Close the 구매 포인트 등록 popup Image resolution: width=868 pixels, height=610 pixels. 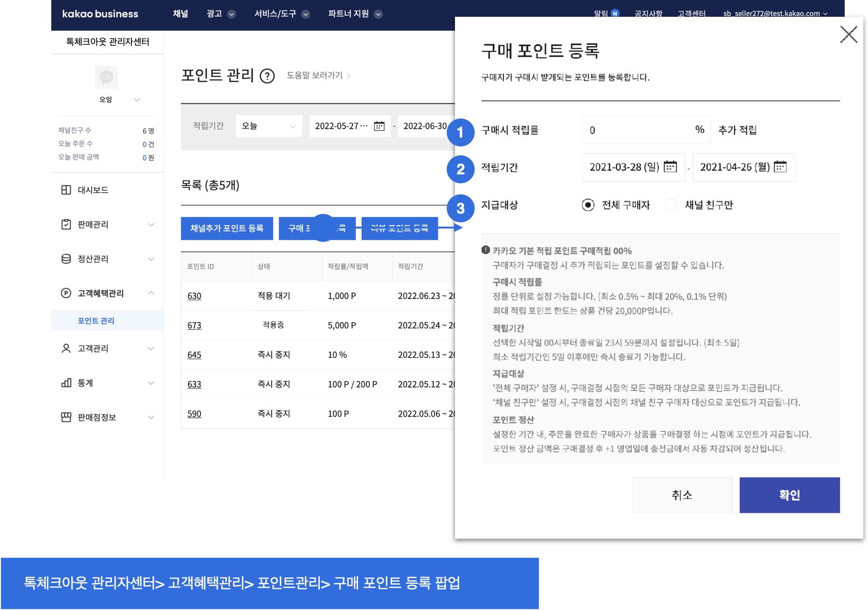848,35
